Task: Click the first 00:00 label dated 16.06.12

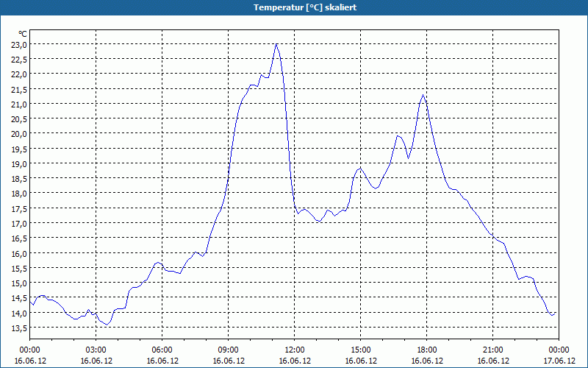Action: click(29, 350)
